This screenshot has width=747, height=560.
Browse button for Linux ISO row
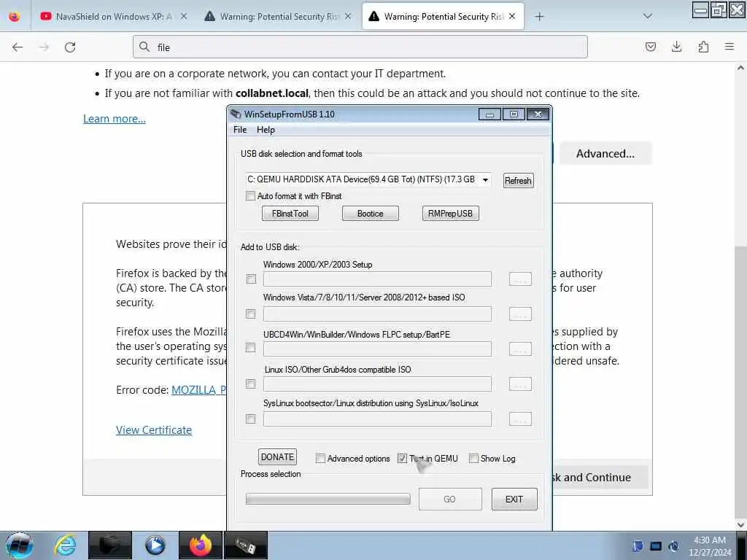point(520,384)
